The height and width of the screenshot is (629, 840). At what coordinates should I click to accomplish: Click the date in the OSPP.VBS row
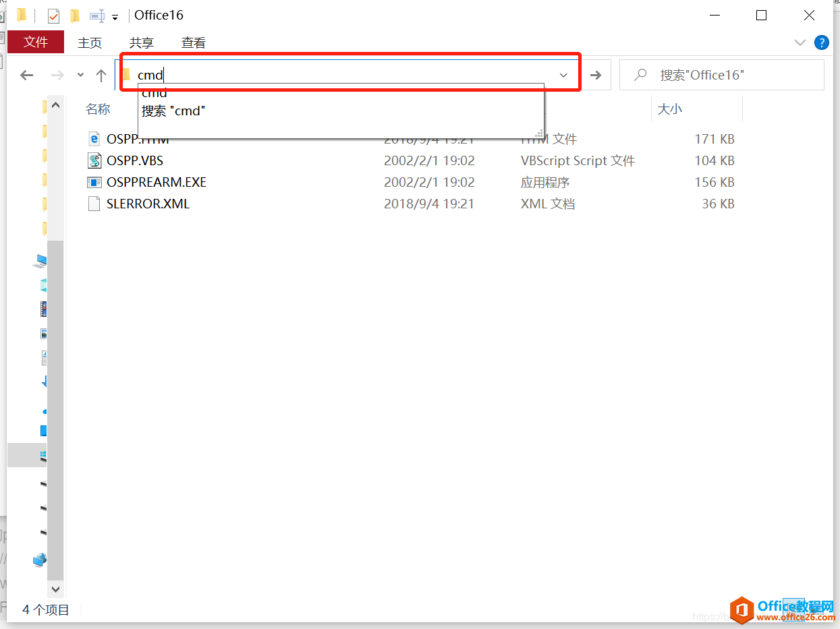click(429, 160)
